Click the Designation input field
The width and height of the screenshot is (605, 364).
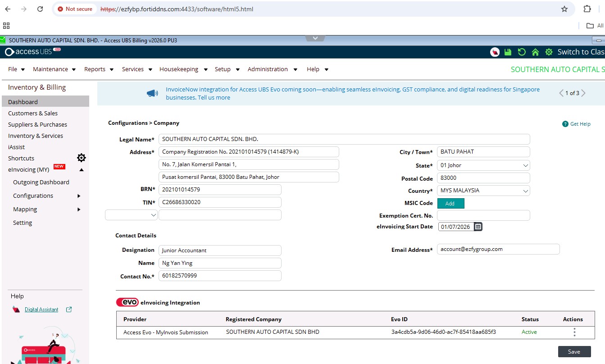point(220,250)
